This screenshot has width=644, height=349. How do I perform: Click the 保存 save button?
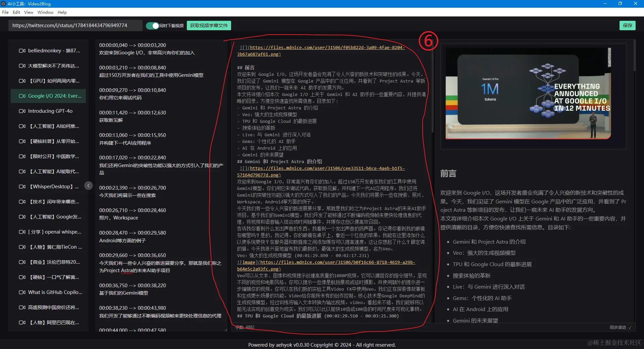[627, 26]
